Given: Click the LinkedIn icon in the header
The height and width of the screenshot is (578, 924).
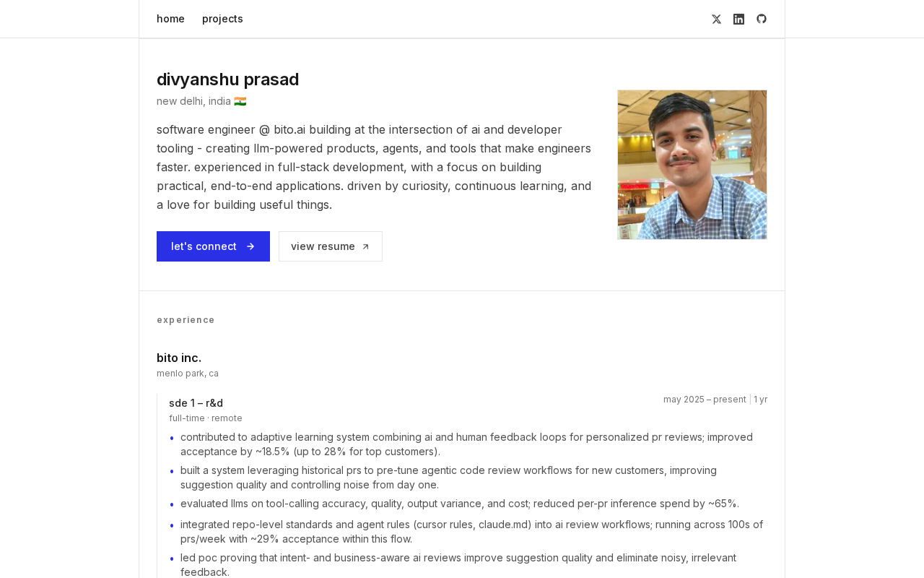Looking at the screenshot, I should [738, 20].
